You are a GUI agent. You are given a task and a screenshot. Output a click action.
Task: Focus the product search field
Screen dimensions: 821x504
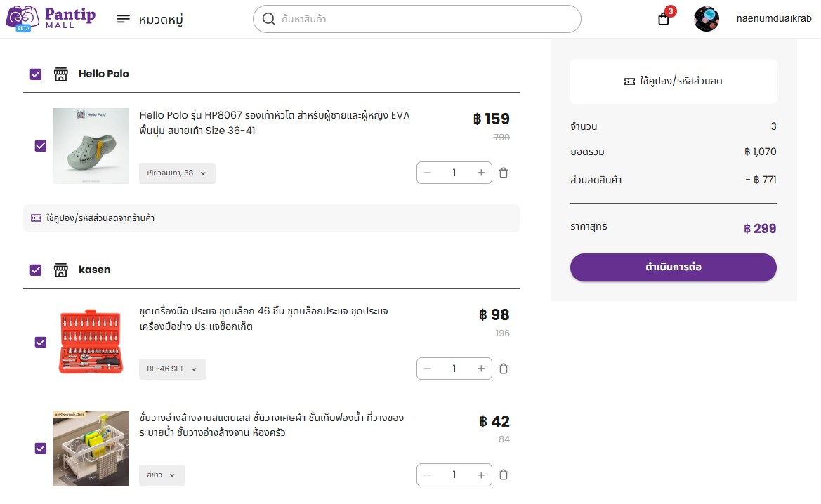point(416,19)
